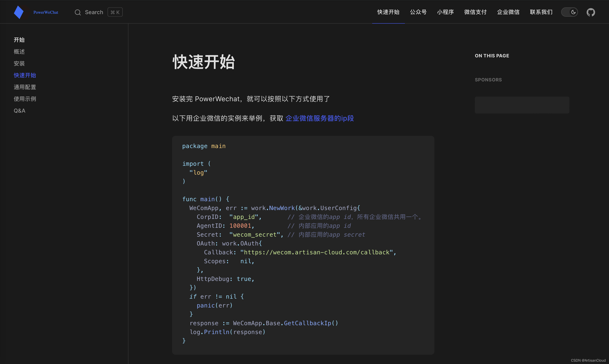Open the 小程序 navigation item
Viewport: 609px width, 364px height.
pyautogui.click(x=445, y=12)
